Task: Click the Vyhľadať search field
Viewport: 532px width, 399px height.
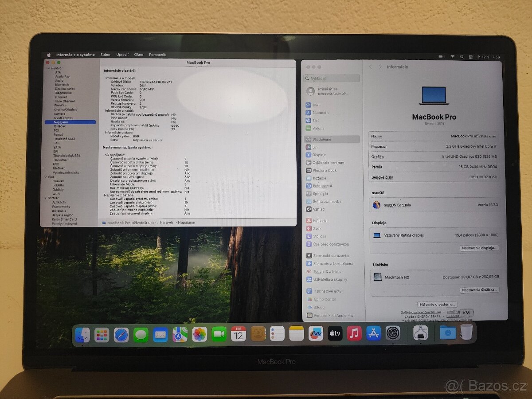Action: point(332,78)
